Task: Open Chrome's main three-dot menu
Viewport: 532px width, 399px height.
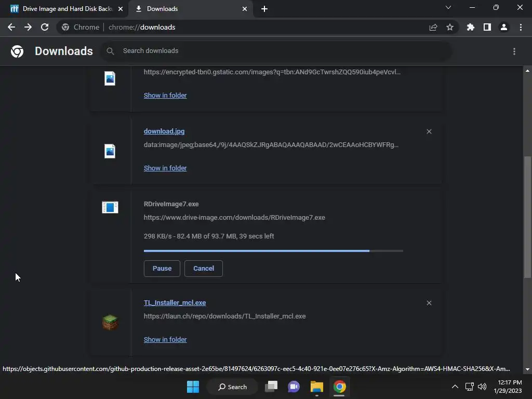Action: tap(521, 27)
